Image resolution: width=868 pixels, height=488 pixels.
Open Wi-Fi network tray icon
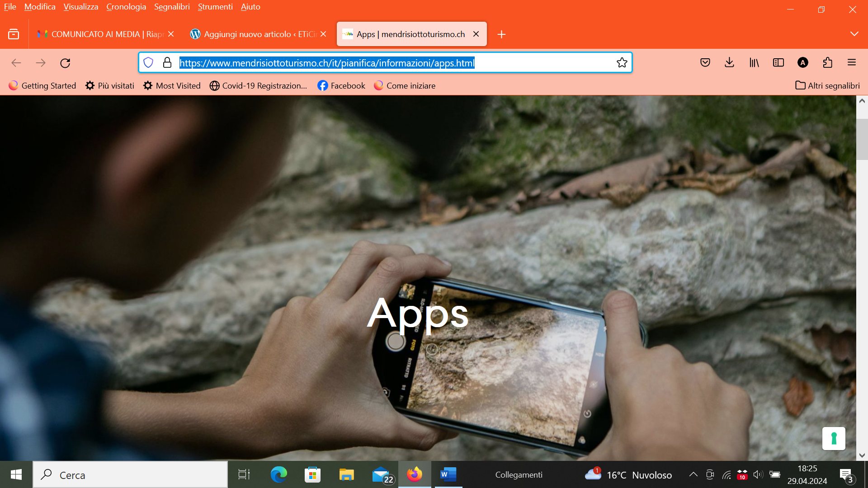[x=726, y=474]
